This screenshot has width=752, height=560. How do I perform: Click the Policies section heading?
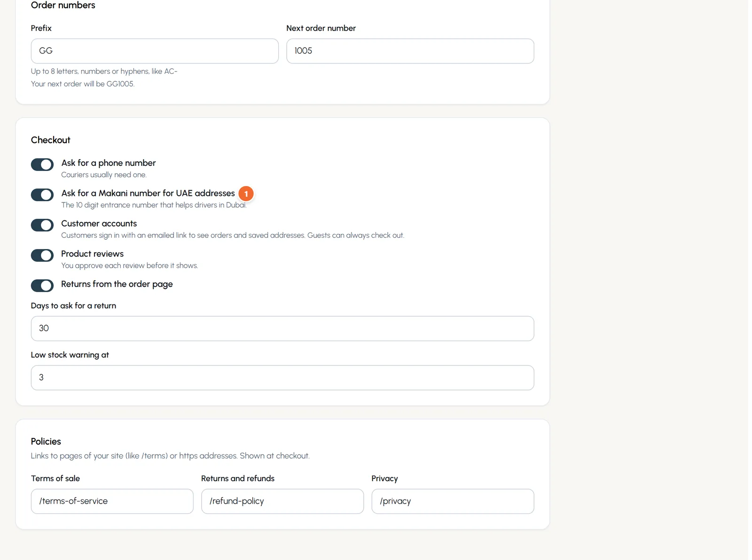(x=46, y=442)
